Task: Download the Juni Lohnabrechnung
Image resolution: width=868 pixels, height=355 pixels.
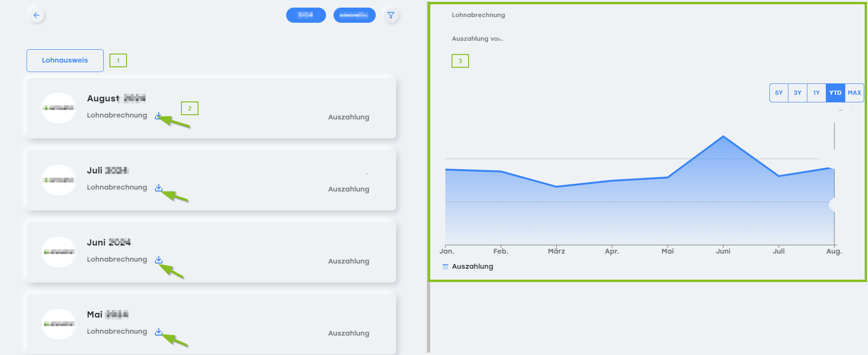Action: (158, 260)
